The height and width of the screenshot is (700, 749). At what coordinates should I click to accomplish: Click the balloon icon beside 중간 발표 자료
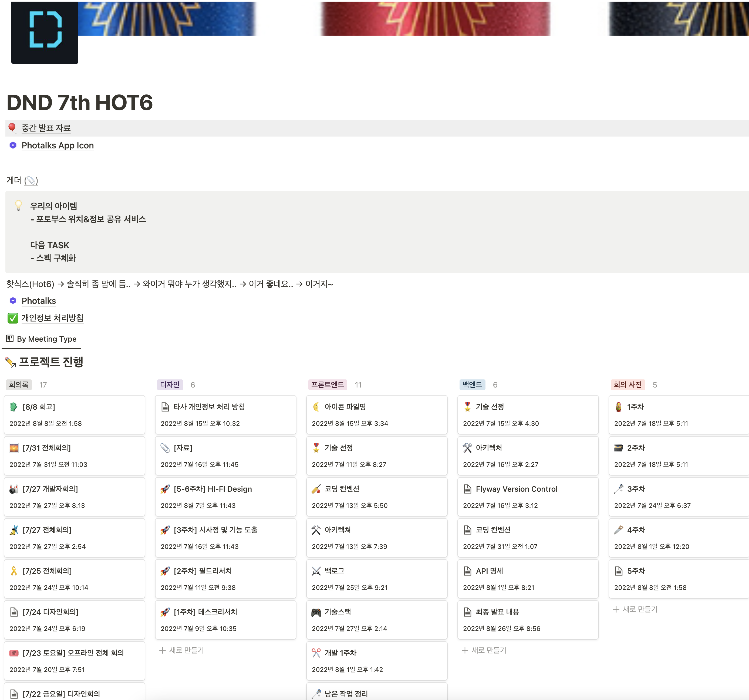click(12, 128)
